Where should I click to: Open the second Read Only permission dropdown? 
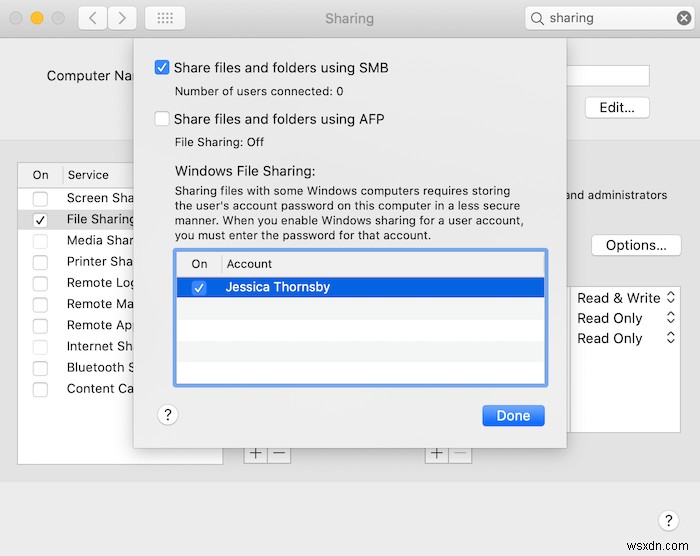click(625, 338)
